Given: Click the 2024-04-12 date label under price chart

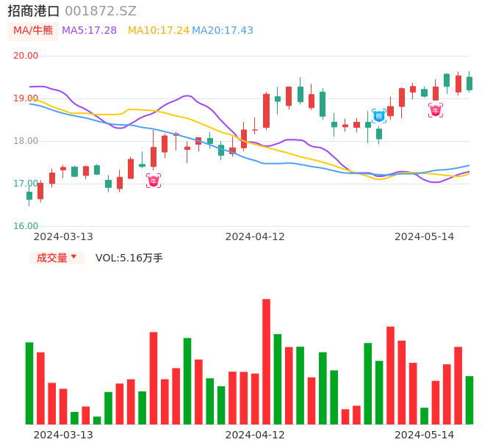Looking at the screenshot, I should point(255,236).
